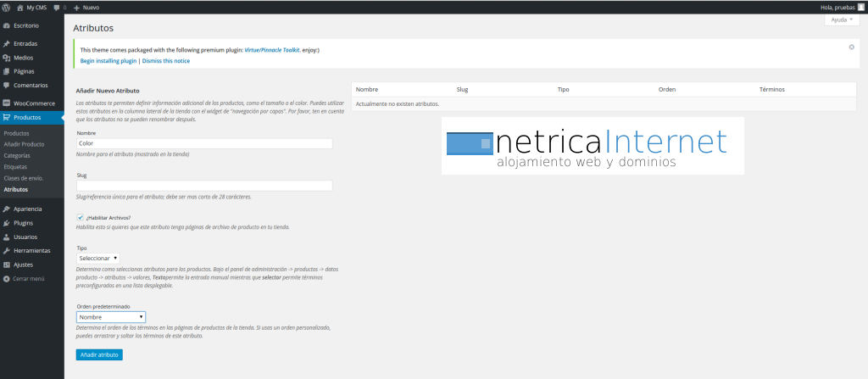Image resolution: width=868 pixels, height=379 pixels.
Task: Open the Tipo Seleccionar dropdown
Action: [x=97, y=258]
